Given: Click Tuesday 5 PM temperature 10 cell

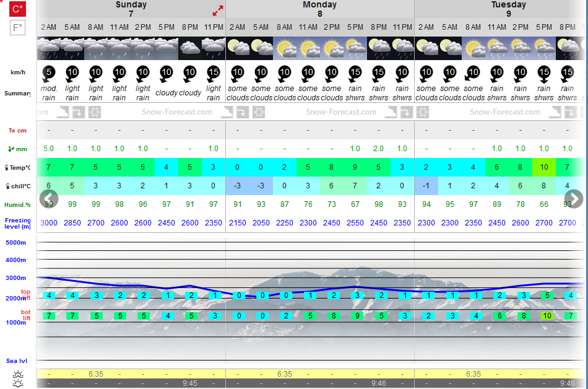Looking at the screenshot, I should [544, 167].
